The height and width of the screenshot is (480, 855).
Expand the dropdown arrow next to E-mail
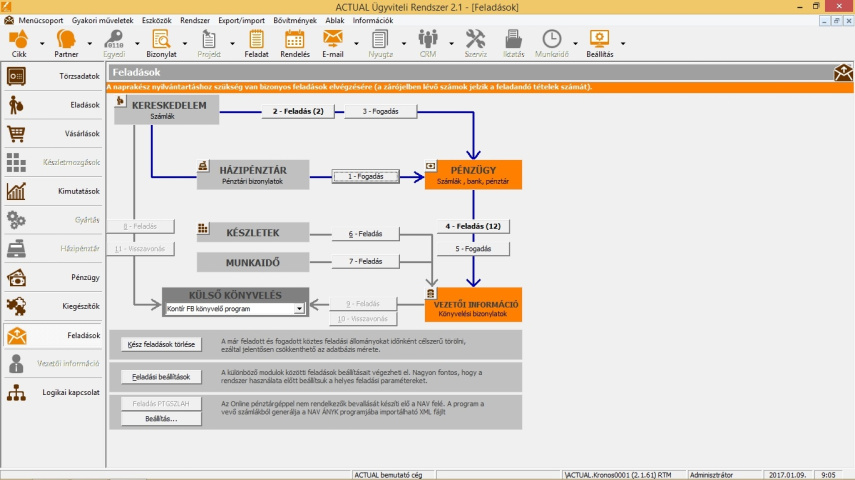pyautogui.click(x=353, y=43)
